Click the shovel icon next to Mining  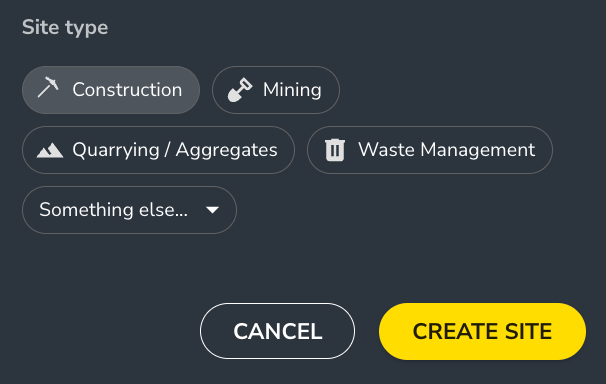click(240, 90)
